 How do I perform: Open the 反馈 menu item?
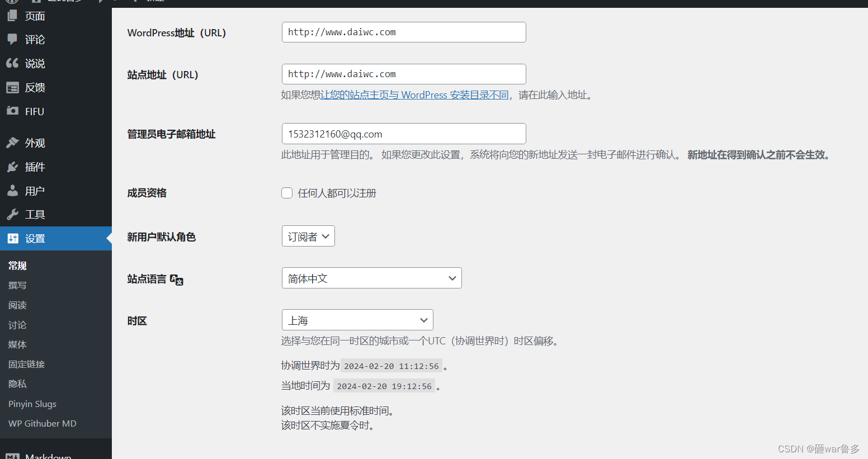pos(56,87)
